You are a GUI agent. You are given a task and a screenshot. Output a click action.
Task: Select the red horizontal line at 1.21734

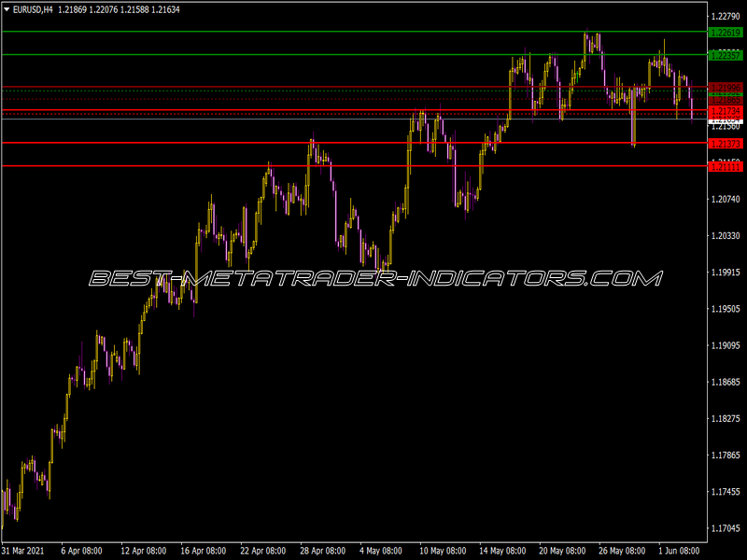355,110
